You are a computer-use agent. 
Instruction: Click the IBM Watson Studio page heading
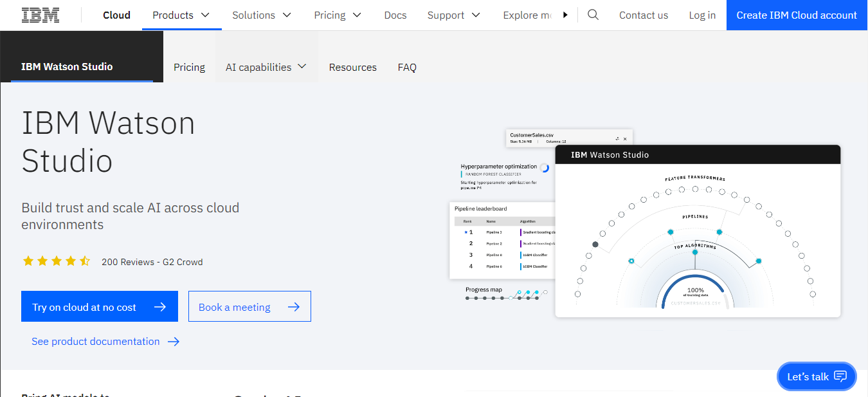click(x=109, y=141)
